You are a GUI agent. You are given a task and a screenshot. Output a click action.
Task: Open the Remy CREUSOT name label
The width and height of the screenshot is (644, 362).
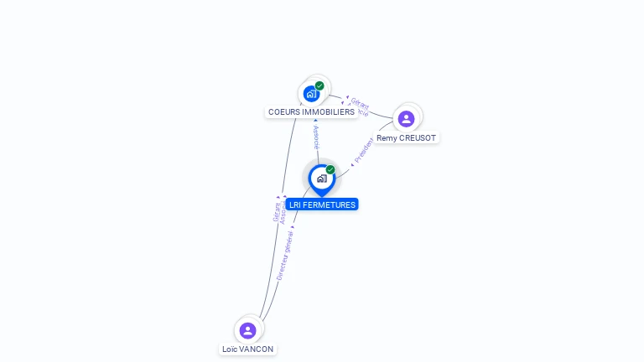(x=406, y=138)
